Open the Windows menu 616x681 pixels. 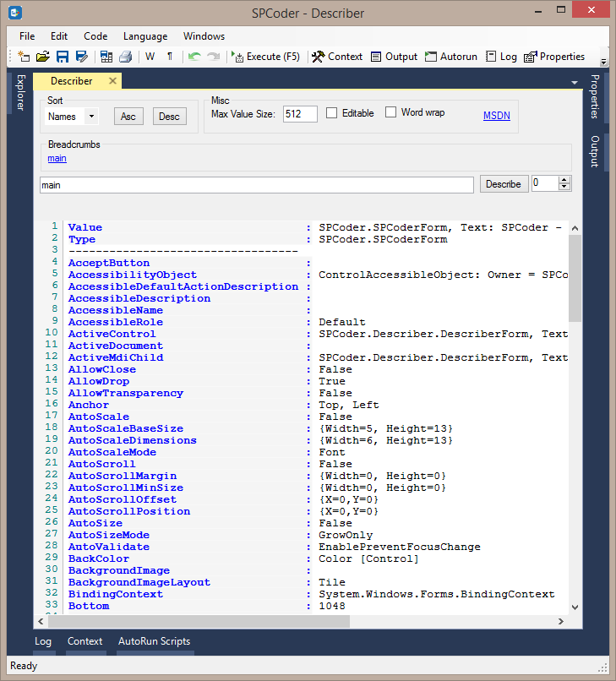pos(204,36)
